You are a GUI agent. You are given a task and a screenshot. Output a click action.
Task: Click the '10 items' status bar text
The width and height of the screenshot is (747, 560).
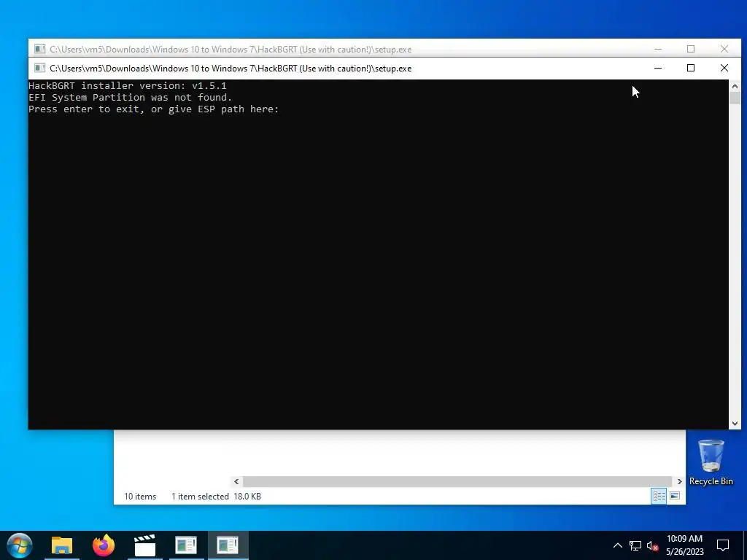140,496
